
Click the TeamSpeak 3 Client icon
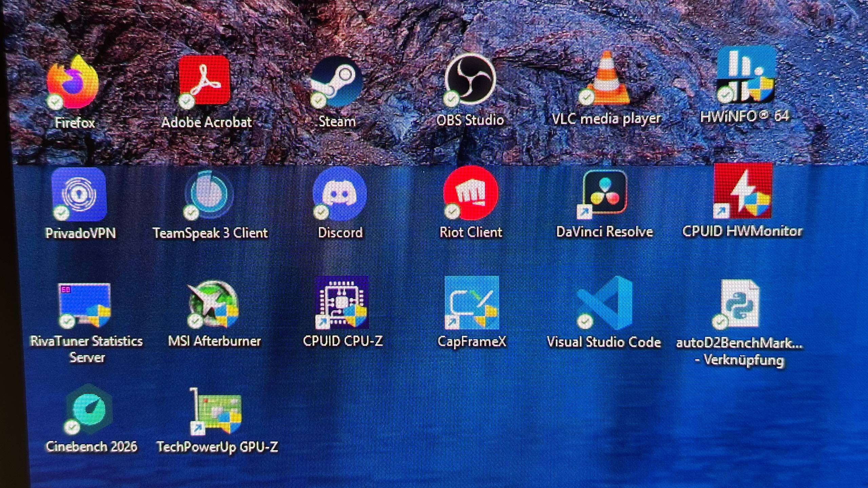tap(209, 195)
